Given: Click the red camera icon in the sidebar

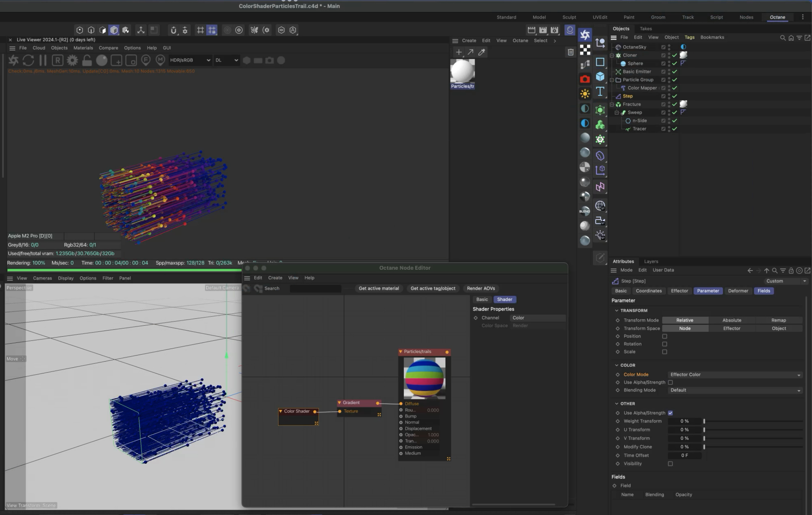Looking at the screenshot, I should [x=584, y=79].
